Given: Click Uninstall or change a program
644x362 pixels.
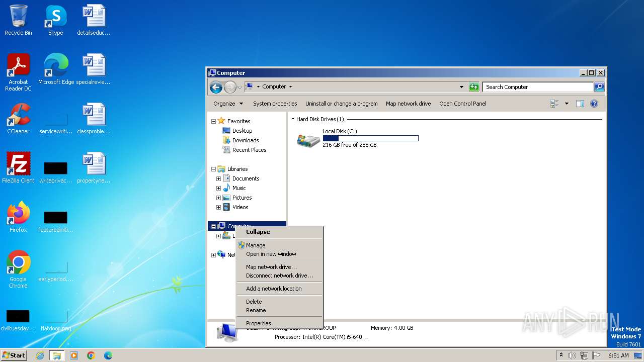Looking at the screenshot, I should tap(341, 104).
